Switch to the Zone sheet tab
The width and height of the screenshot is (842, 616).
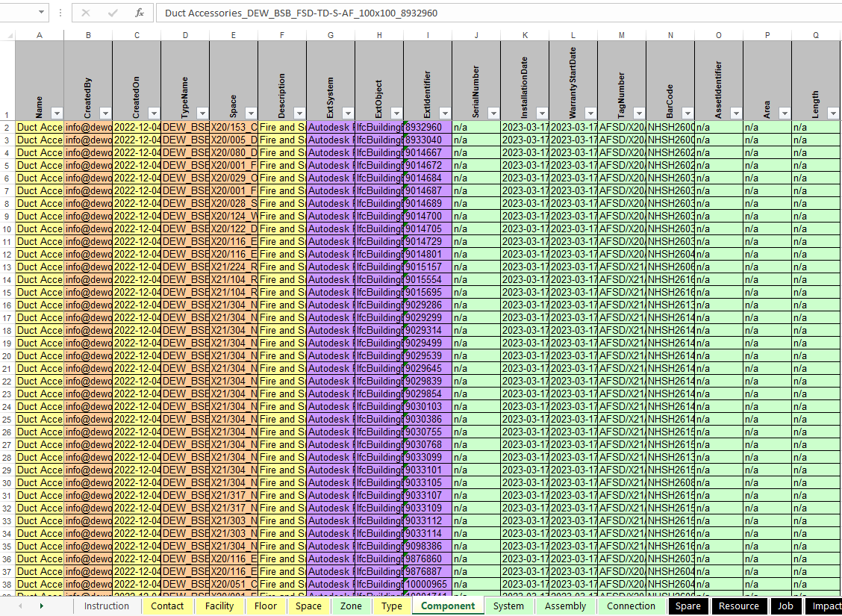pyautogui.click(x=351, y=606)
